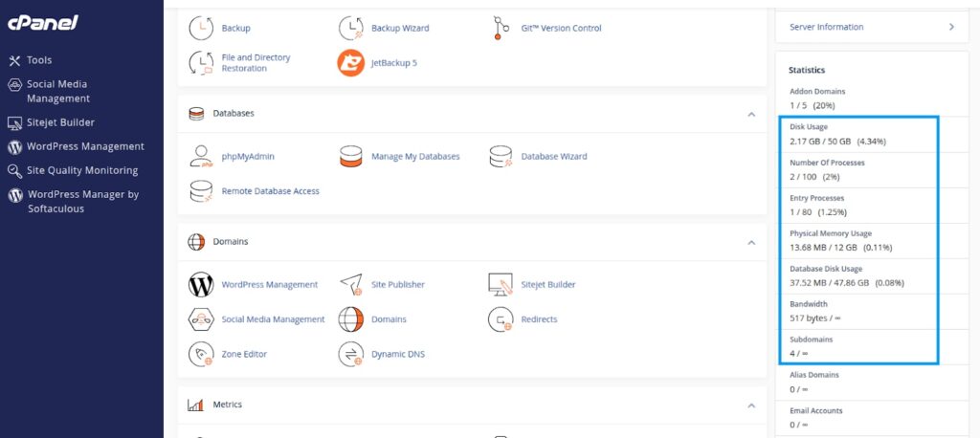Click the Backup Wizard link
Viewport: 980px width, 438px height.
400,28
